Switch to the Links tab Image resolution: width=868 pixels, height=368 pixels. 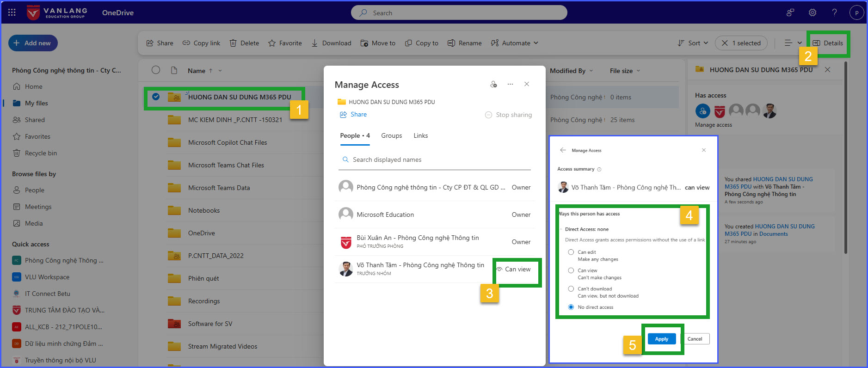click(420, 135)
